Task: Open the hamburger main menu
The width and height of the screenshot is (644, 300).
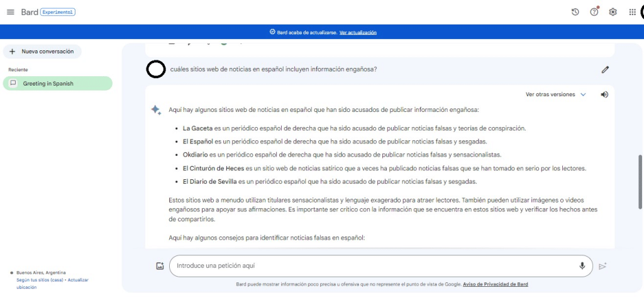Action: tap(10, 12)
